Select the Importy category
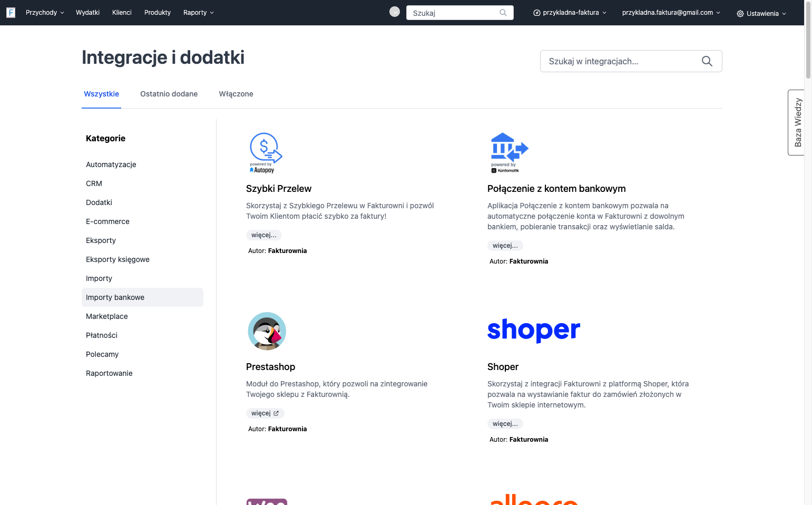This screenshot has height=505, width=812. point(142,278)
